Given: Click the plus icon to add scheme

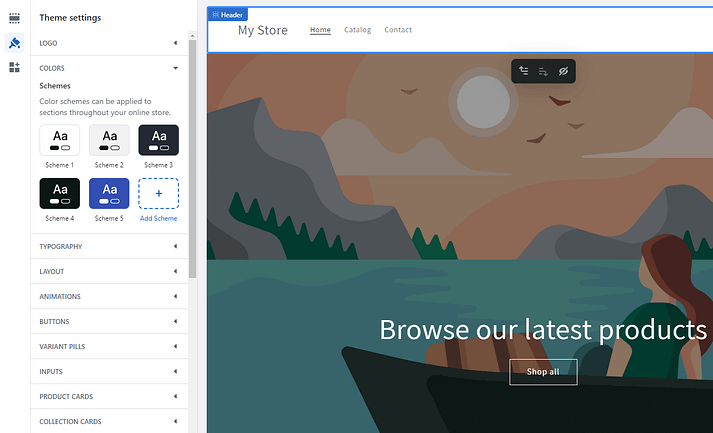Looking at the screenshot, I should click(159, 193).
